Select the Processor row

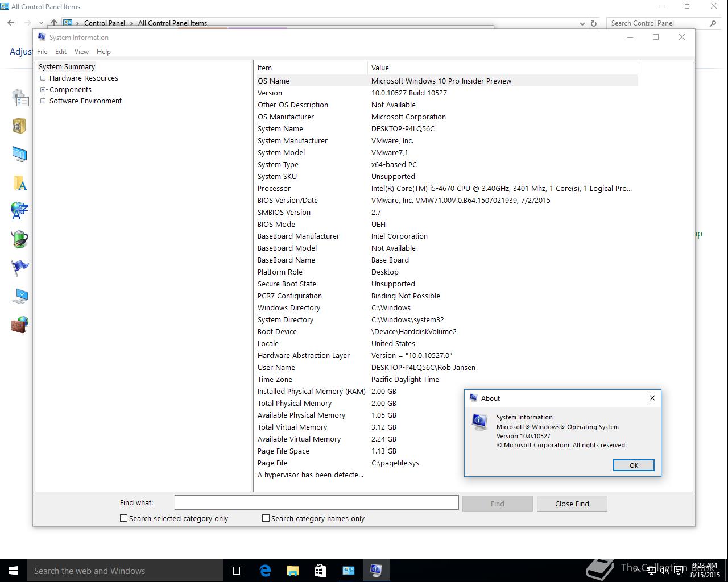pos(446,188)
